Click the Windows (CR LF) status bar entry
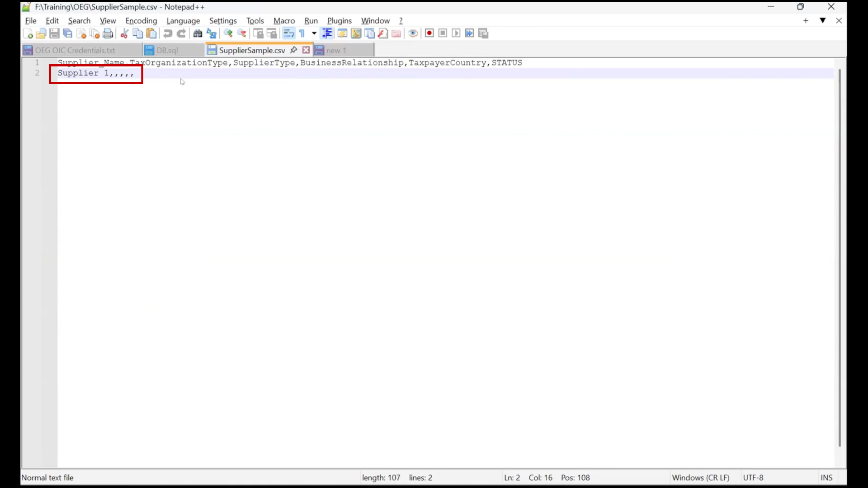 coord(700,478)
